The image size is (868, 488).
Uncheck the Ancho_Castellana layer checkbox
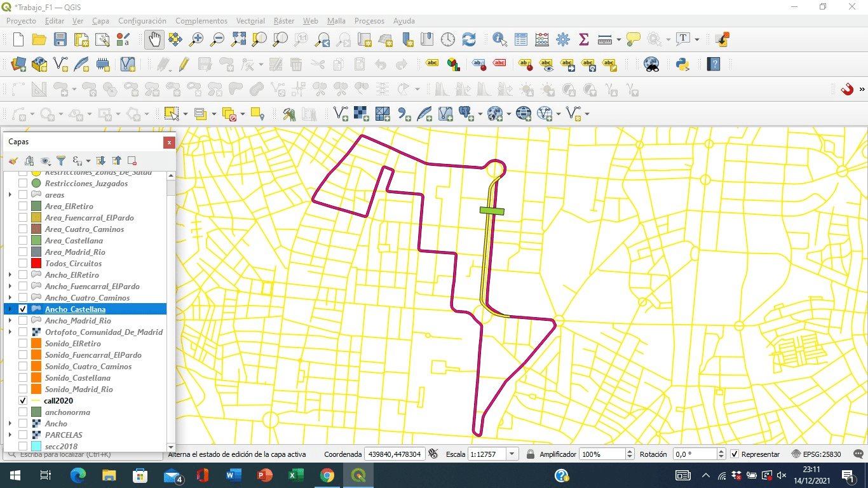click(23, 309)
